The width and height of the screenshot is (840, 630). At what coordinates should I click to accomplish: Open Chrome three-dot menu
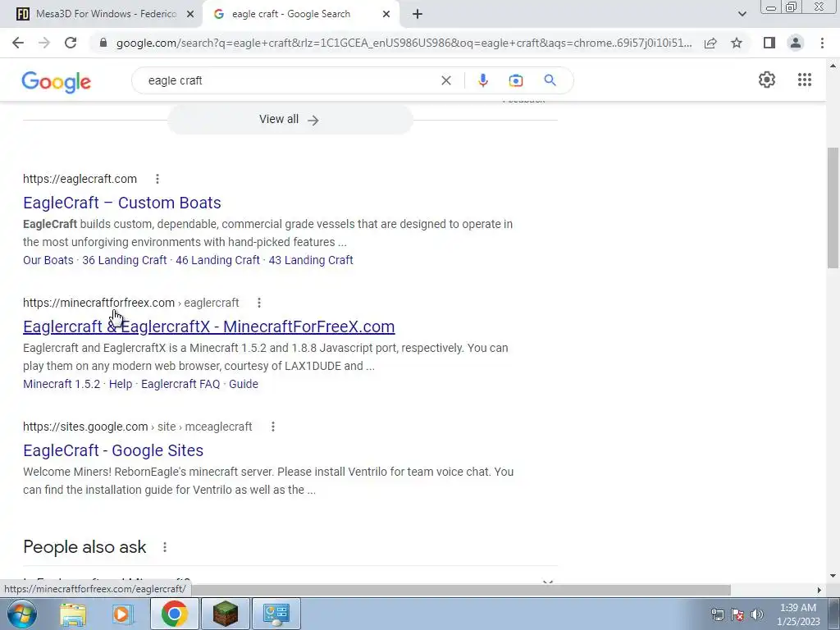point(822,43)
